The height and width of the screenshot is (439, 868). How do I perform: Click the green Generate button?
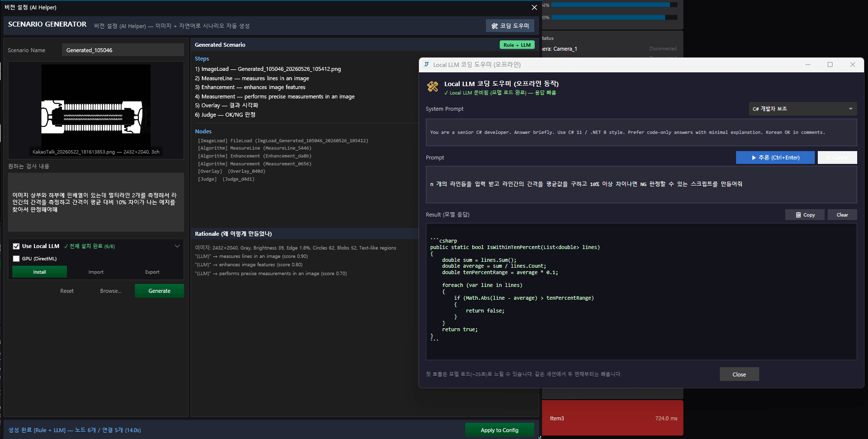coord(160,291)
